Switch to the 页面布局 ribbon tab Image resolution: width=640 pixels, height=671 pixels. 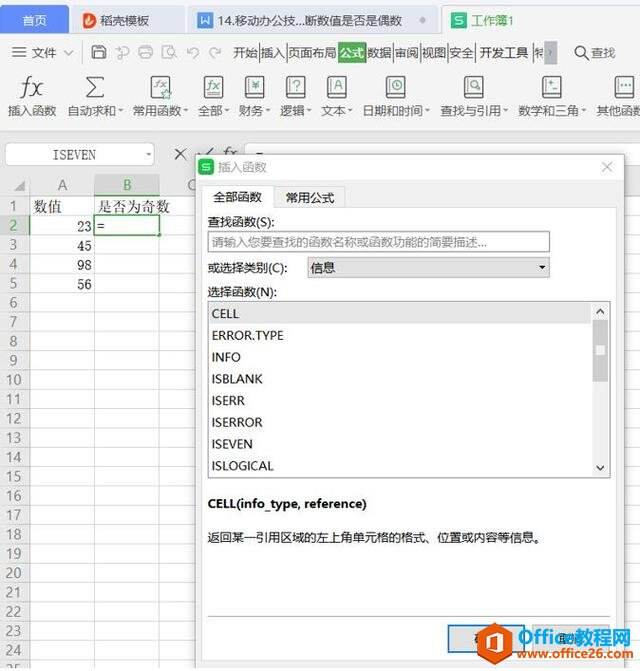coord(312,53)
